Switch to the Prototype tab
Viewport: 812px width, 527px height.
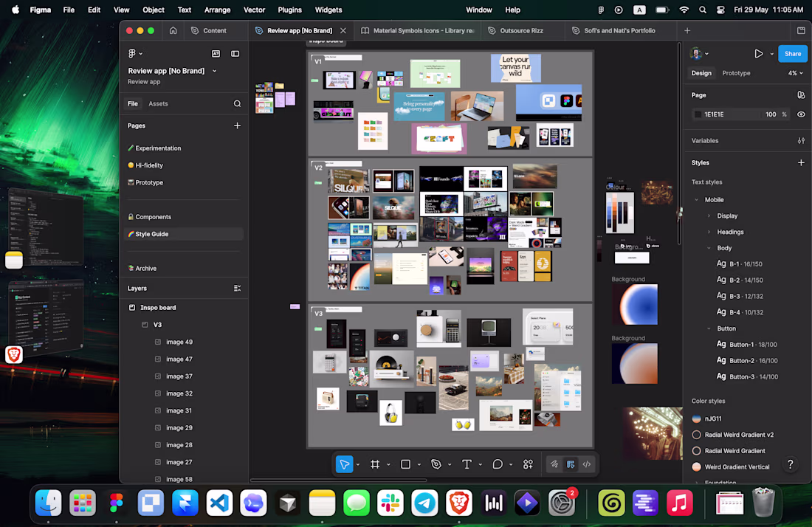tap(736, 73)
